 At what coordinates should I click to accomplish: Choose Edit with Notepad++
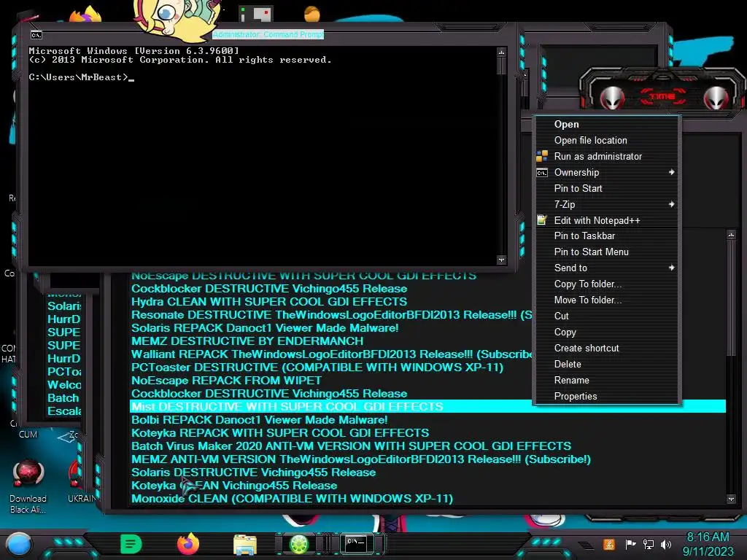pos(607,220)
